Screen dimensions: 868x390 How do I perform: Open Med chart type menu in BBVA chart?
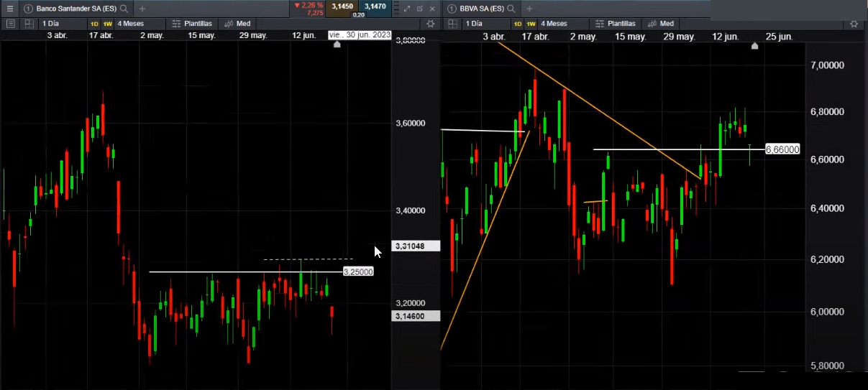click(661, 24)
